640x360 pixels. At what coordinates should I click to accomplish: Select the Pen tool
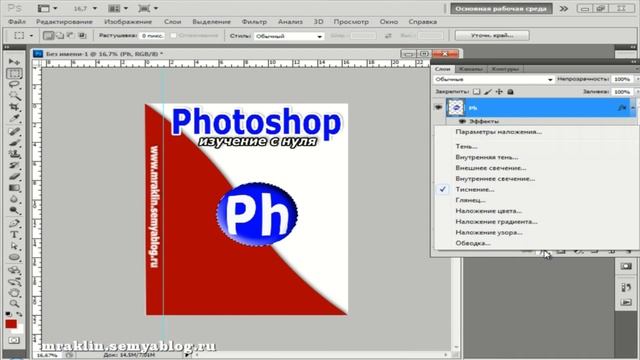14,224
